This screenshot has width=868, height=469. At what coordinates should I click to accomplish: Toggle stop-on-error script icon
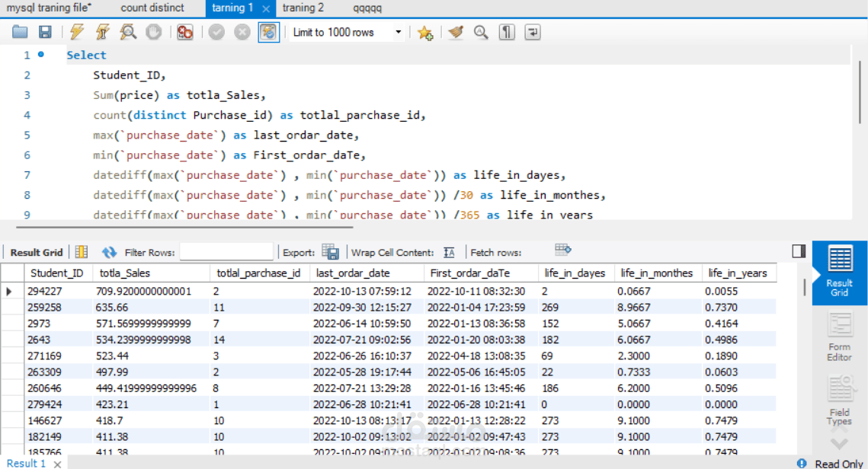coord(185,32)
